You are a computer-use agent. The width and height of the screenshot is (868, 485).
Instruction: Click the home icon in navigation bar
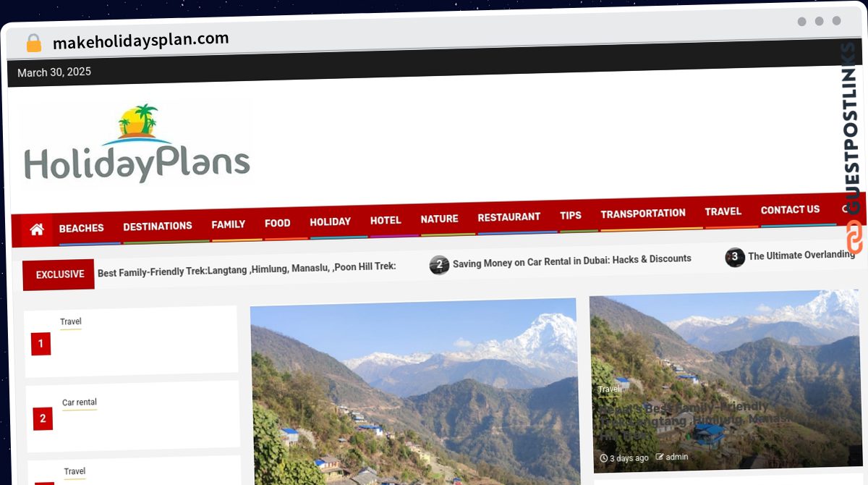[37, 229]
